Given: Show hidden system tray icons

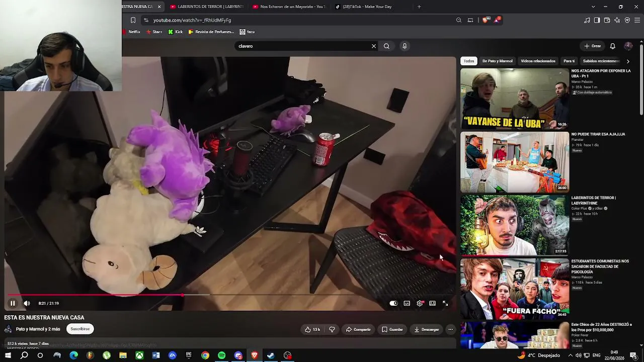Looking at the screenshot, I should pyautogui.click(x=571, y=355).
